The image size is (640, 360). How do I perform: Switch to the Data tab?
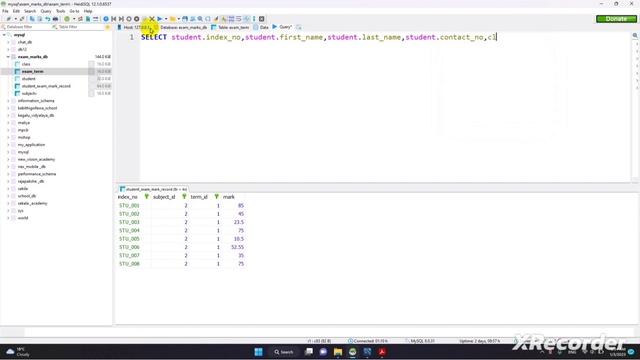point(261,27)
